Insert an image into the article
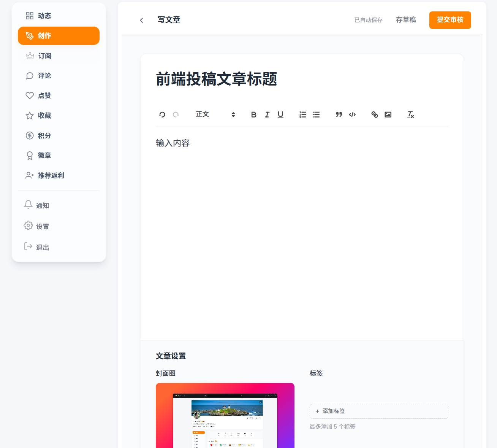The image size is (497, 448). coord(388,114)
